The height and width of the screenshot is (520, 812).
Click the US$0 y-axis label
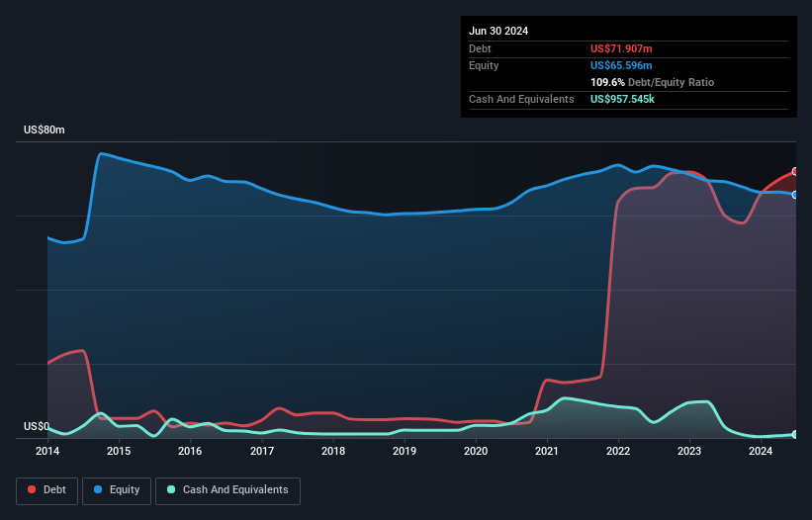click(x=37, y=426)
